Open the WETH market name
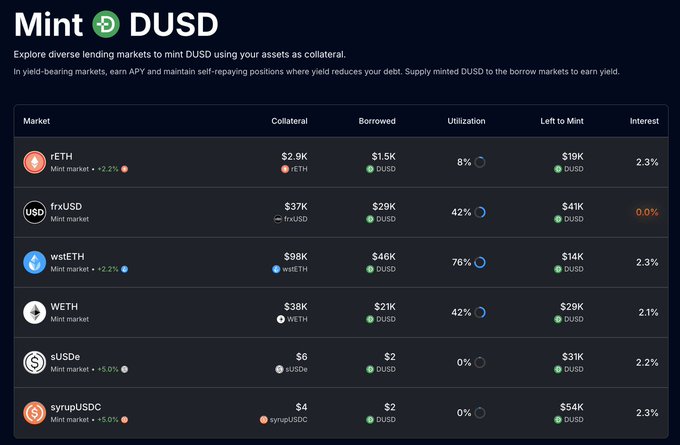 [64, 307]
